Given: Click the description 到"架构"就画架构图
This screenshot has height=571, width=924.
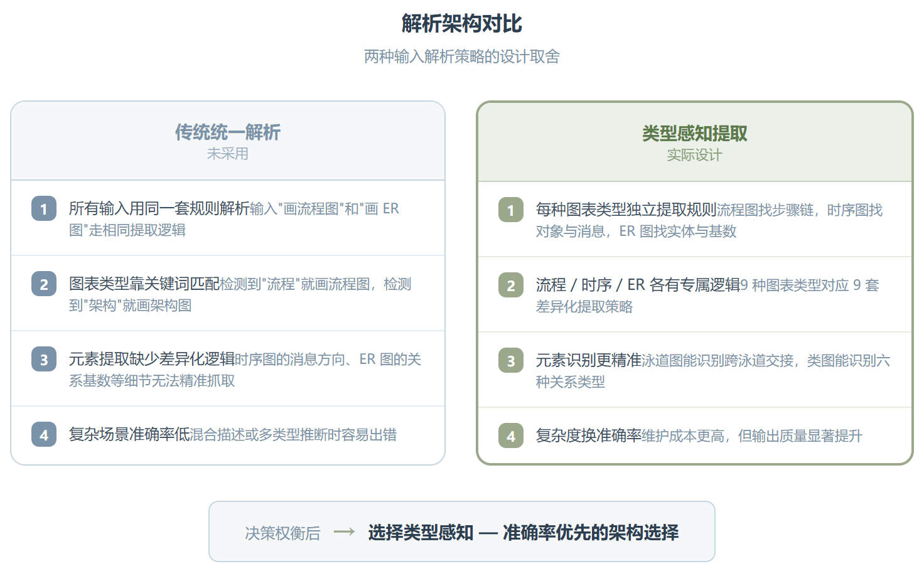Looking at the screenshot, I should coord(131,306).
